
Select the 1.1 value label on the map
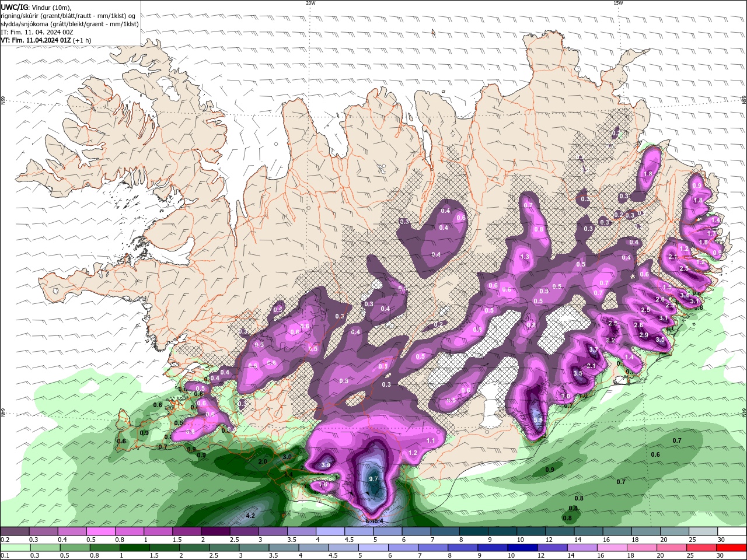pyautogui.click(x=431, y=440)
